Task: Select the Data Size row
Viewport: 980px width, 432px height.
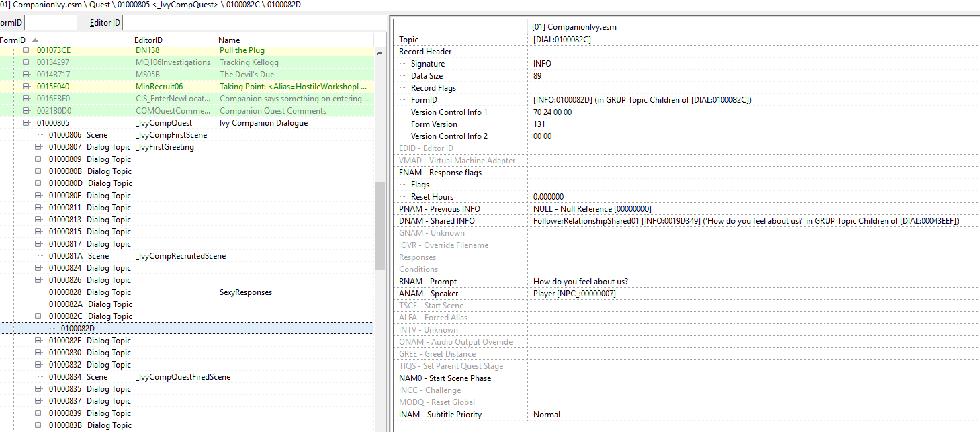Action: (x=686, y=76)
